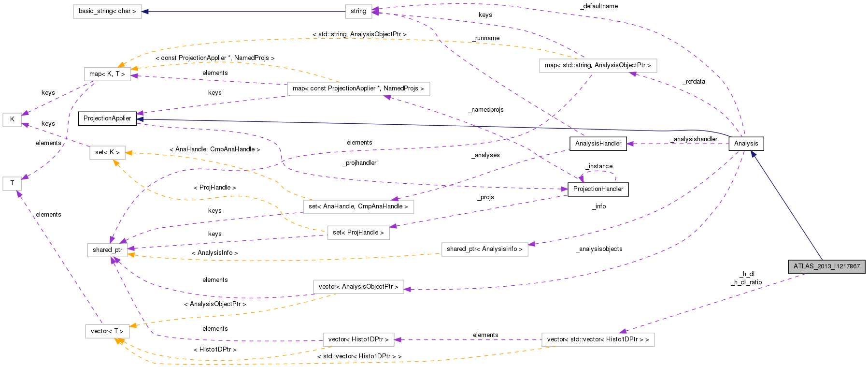Click < std::string, AnalysisObjectPtr > template label

[359, 34]
